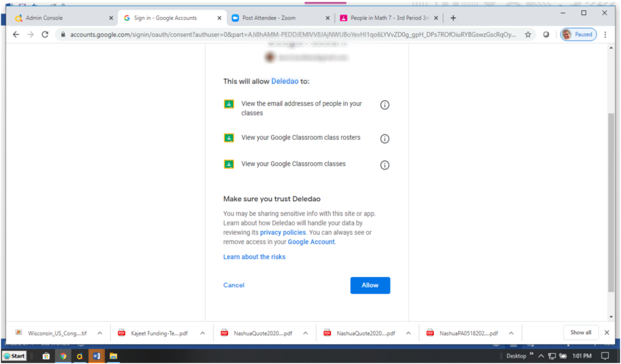The height and width of the screenshot is (364, 621).
Task: Show info for viewing email addresses permission
Action: pyautogui.click(x=384, y=105)
